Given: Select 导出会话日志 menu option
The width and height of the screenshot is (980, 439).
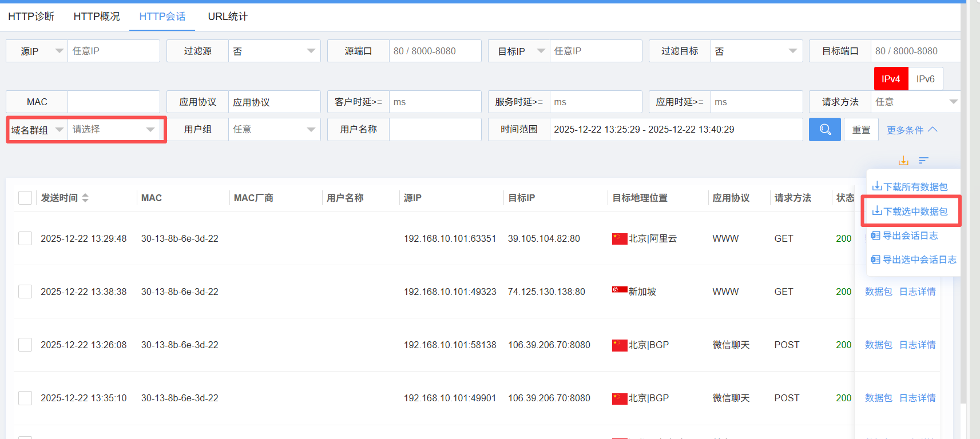Looking at the screenshot, I should (904, 236).
